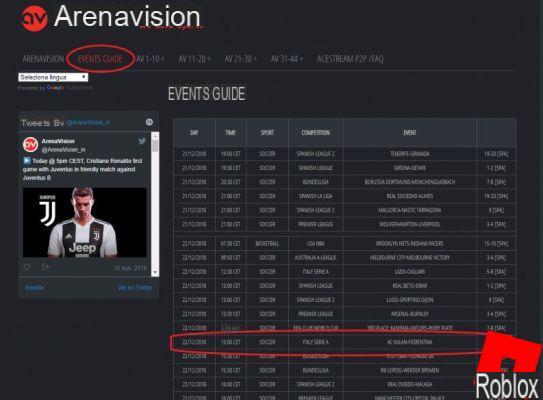The image size is (543, 400).
Task: Click the DAY column header
Action: [194, 132]
